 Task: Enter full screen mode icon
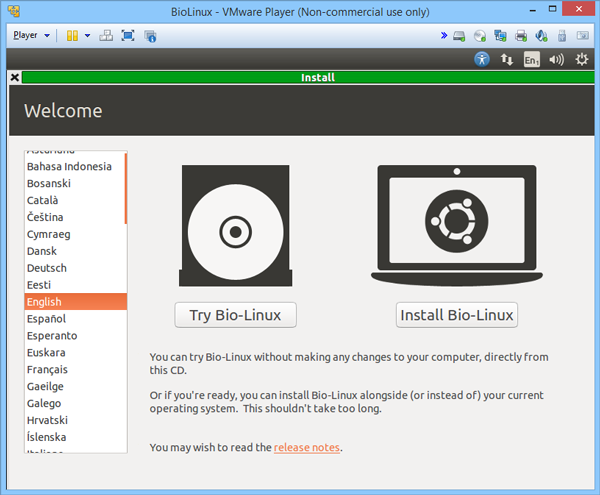pos(128,36)
